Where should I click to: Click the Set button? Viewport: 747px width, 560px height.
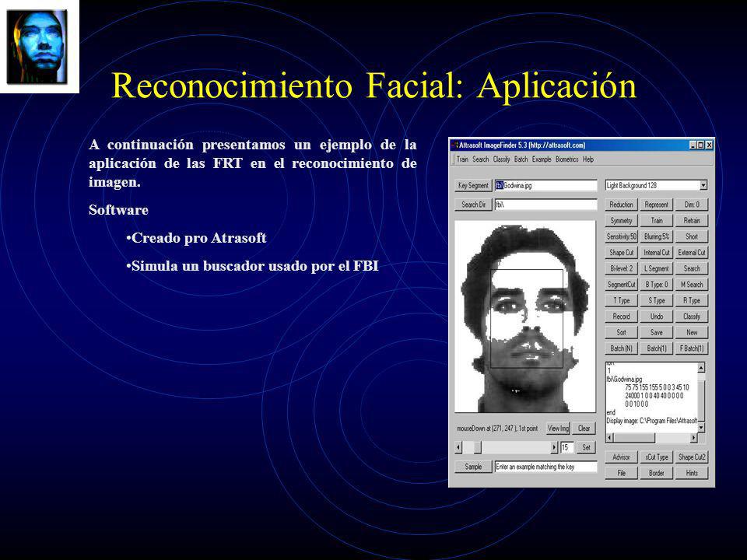point(586,448)
